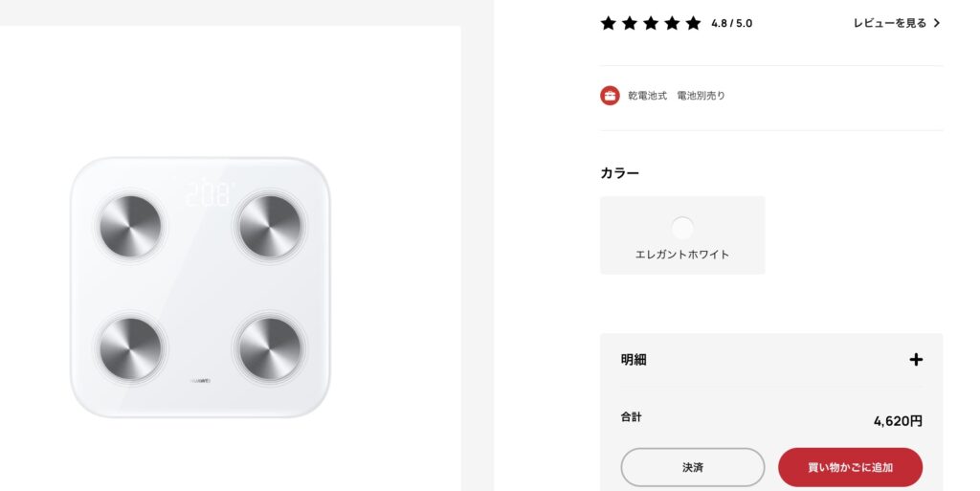The width and height of the screenshot is (980, 491).
Task: Click the 買い物かごに追加 add to cart button
Action: pos(851,467)
